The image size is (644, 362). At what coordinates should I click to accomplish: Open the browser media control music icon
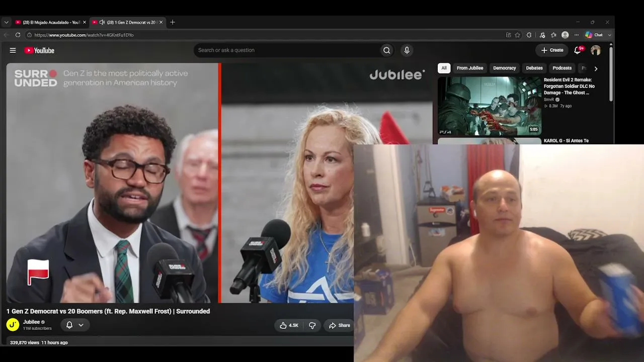[542, 35]
